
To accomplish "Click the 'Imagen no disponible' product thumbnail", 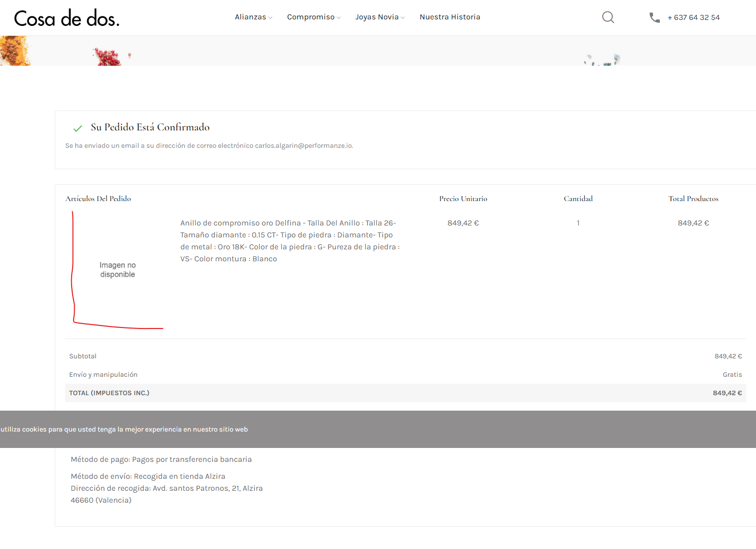I will [117, 270].
